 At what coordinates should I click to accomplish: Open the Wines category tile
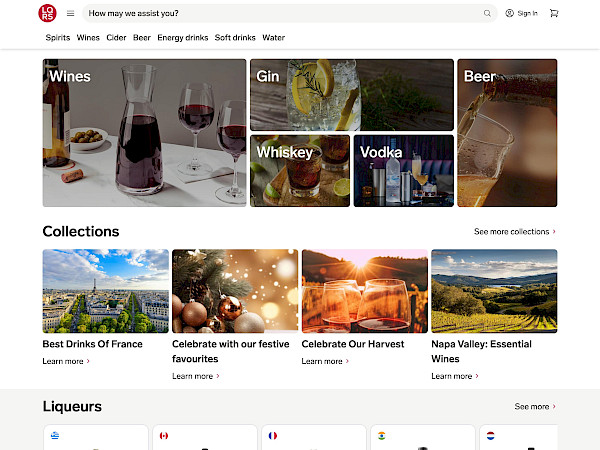(144, 132)
